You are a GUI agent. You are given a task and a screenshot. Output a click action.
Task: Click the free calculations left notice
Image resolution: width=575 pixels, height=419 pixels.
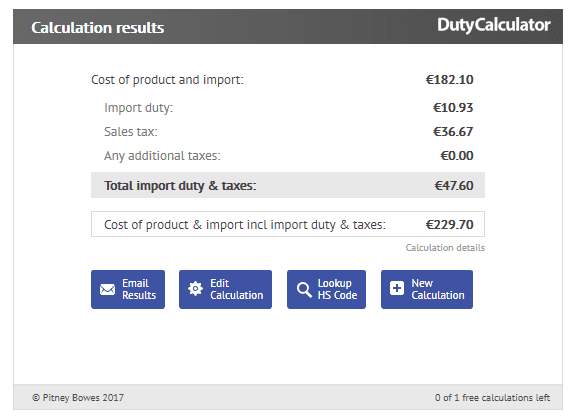[492, 398]
